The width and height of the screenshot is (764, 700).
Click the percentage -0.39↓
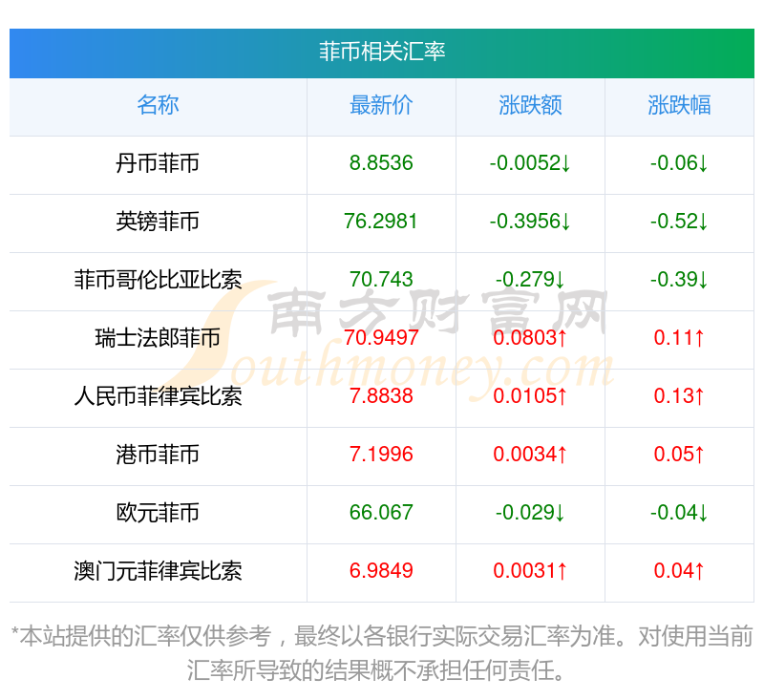tap(679, 280)
